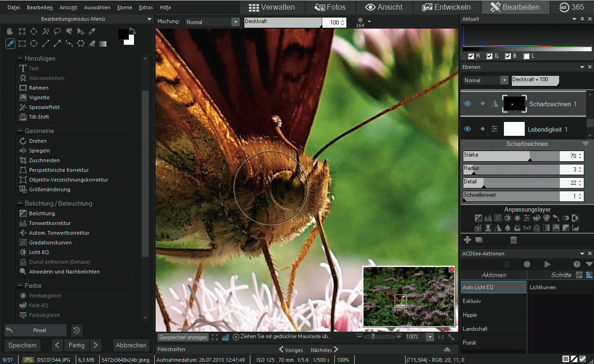Delete layer with trash icon
Image resolution: width=594 pixels, height=364 pixels.
click(513, 240)
